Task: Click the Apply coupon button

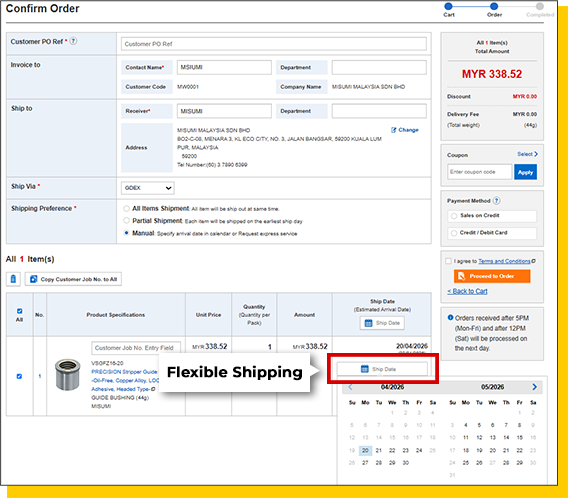Action: [525, 172]
